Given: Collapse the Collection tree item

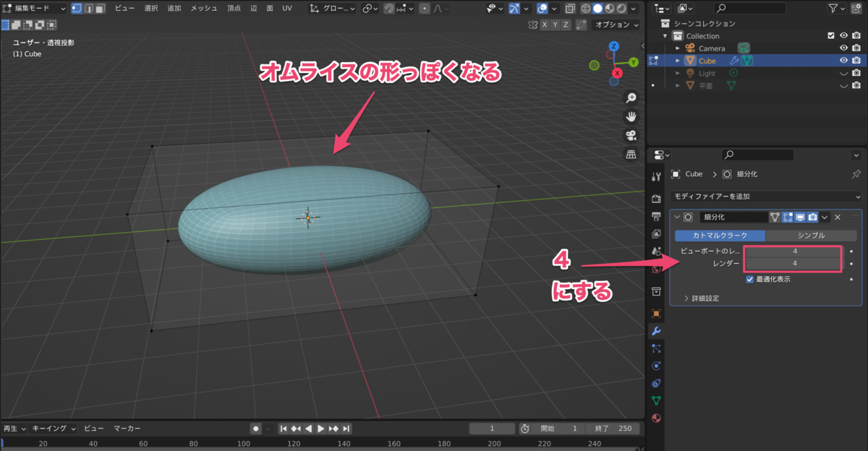Looking at the screenshot, I should coord(665,36).
